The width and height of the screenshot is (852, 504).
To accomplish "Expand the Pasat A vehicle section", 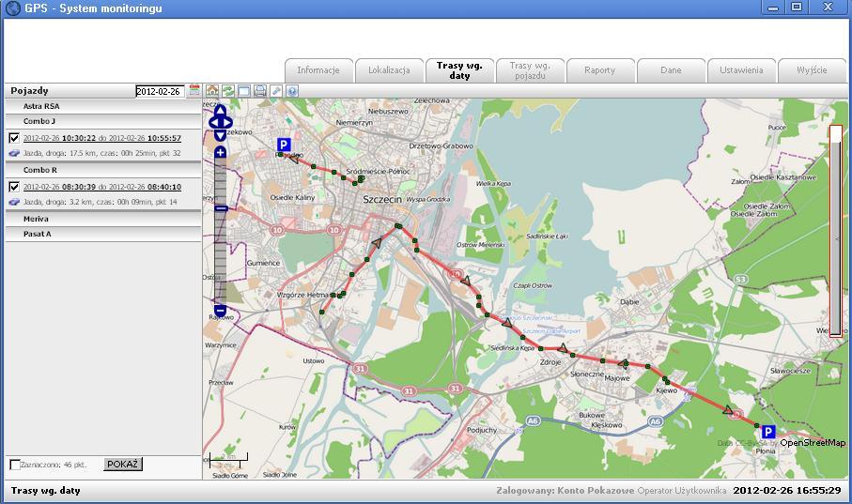I will click(103, 234).
